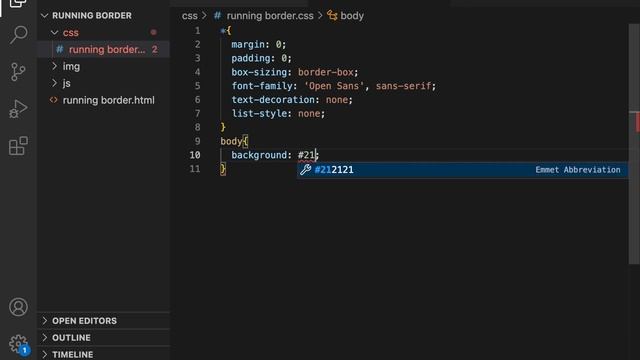The height and width of the screenshot is (360, 640).
Task: Click the Emmet Abbreviation label in suggestion
Action: coord(578,170)
